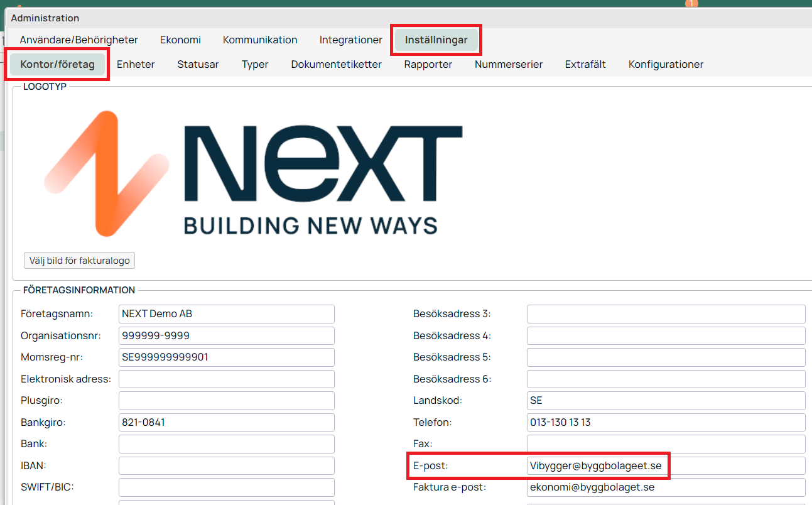Open the Extrafält subtab

pos(585,64)
